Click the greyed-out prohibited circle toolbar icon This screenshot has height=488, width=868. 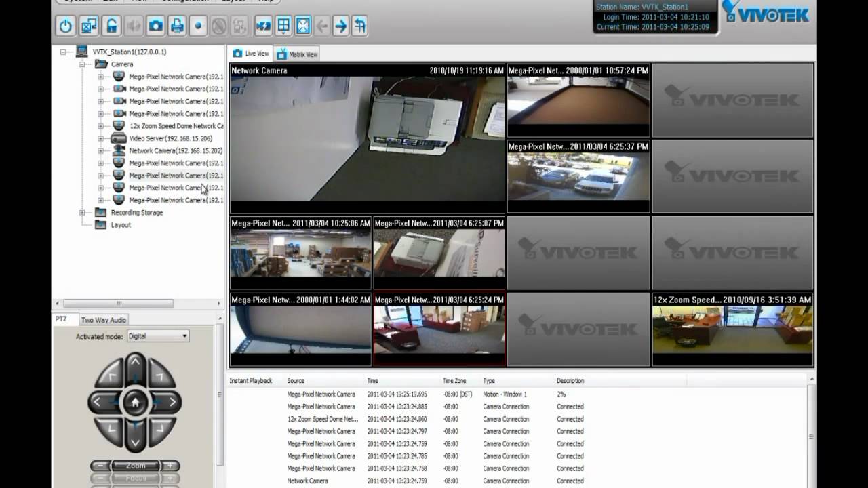click(218, 26)
